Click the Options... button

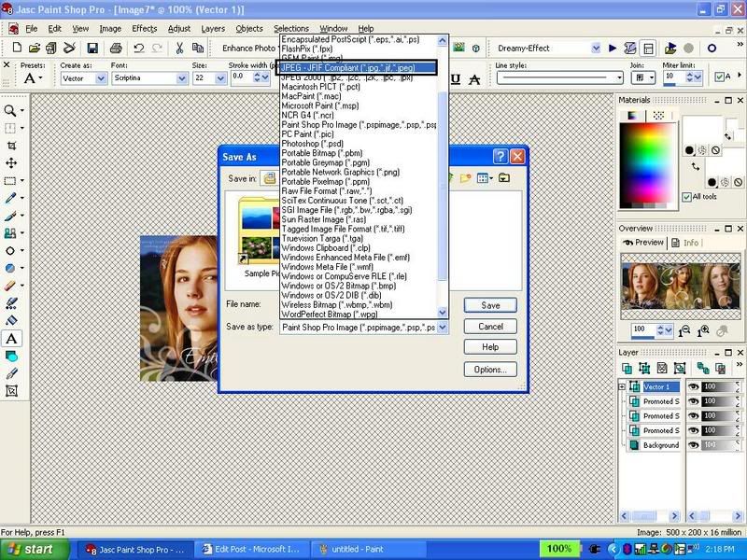click(490, 369)
